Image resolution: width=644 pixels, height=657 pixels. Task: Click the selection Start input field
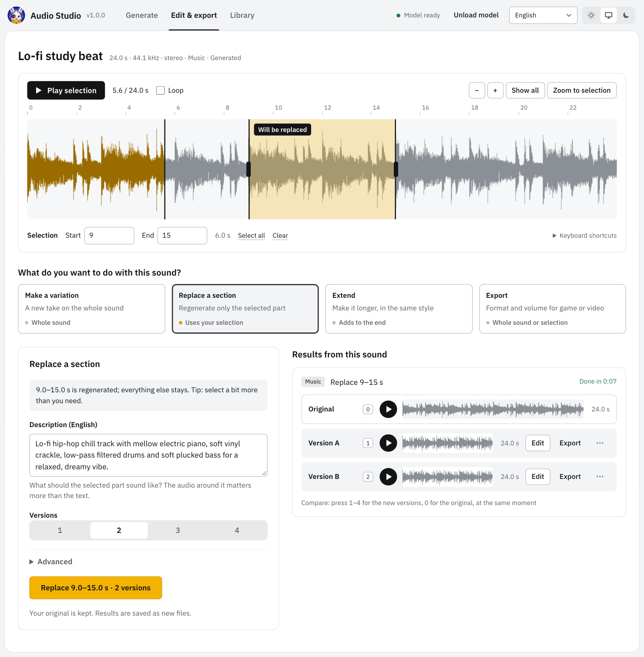tap(109, 236)
